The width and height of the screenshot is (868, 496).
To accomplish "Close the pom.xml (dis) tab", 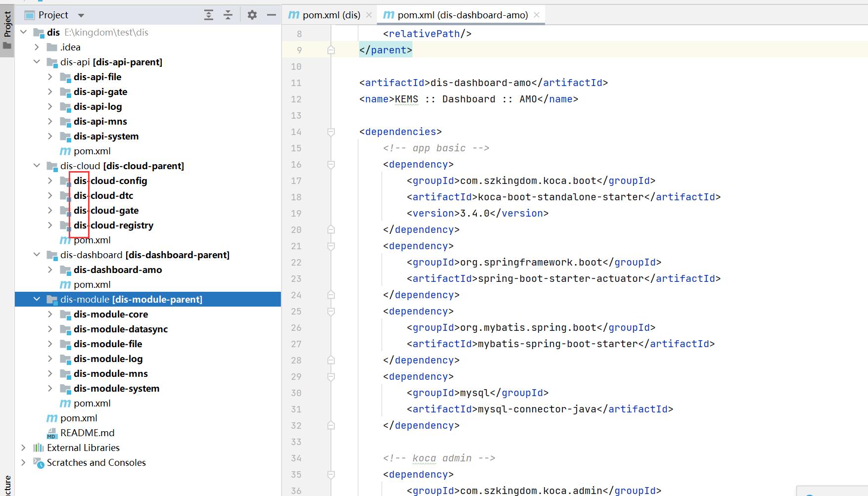I will pos(368,15).
